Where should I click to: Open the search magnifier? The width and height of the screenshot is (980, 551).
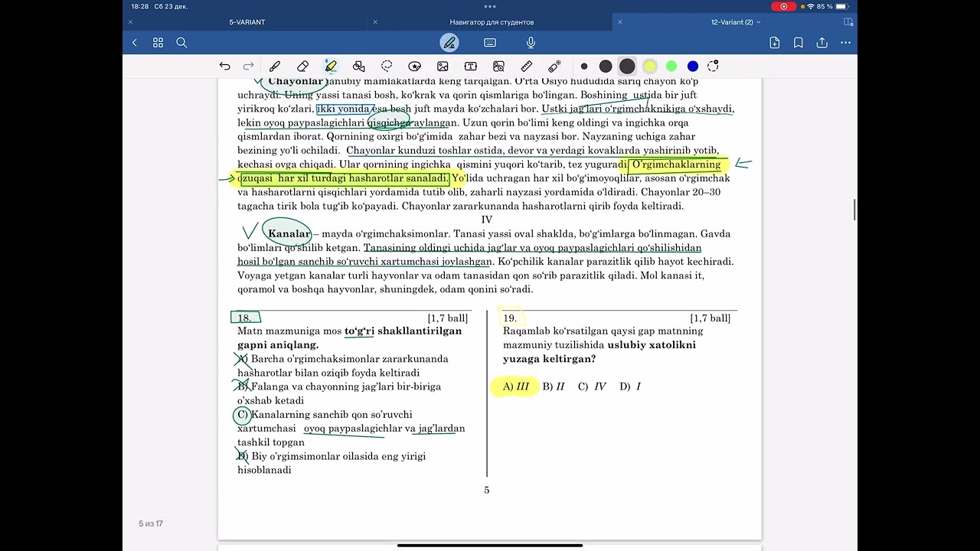181,43
